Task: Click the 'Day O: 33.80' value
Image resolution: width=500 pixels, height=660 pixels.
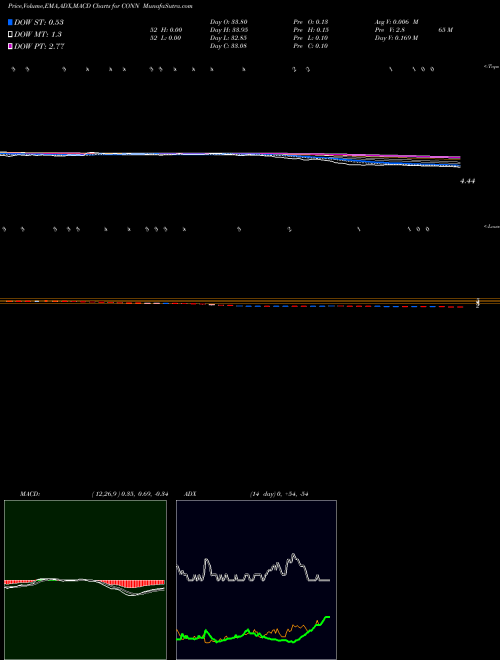Action: pyautogui.click(x=228, y=22)
